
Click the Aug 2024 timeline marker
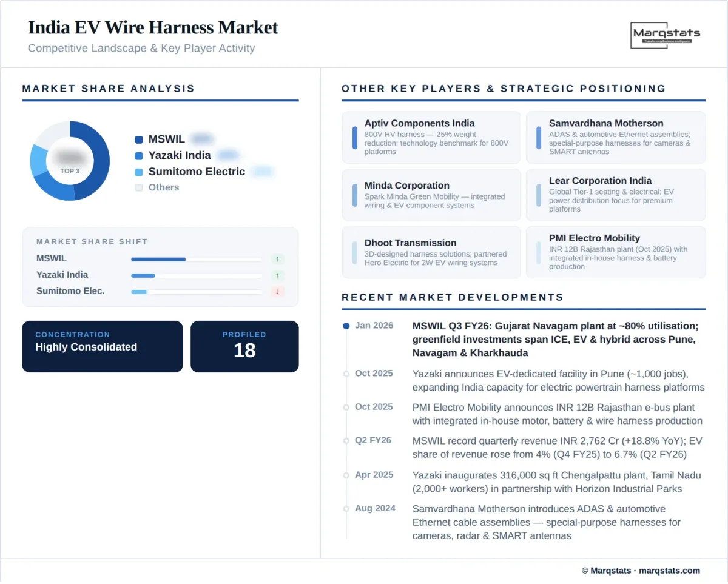pyautogui.click(x=346, y=508)
